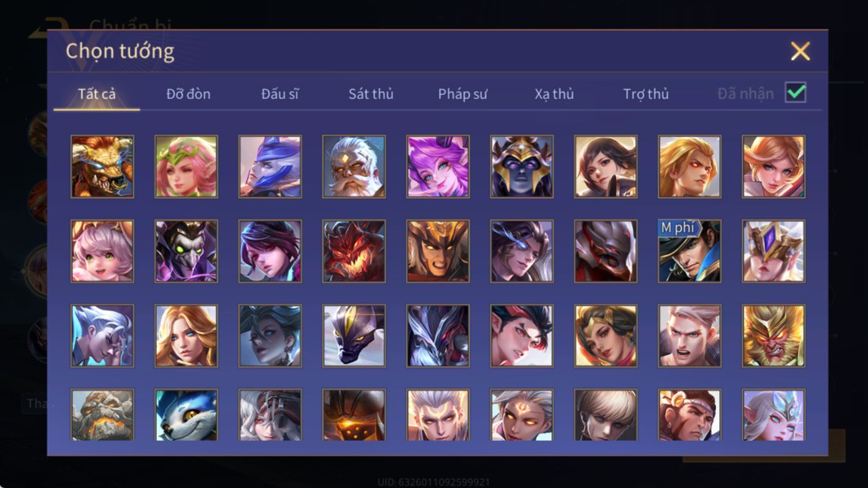Pick the black panther hero portrait

(354, 335)
